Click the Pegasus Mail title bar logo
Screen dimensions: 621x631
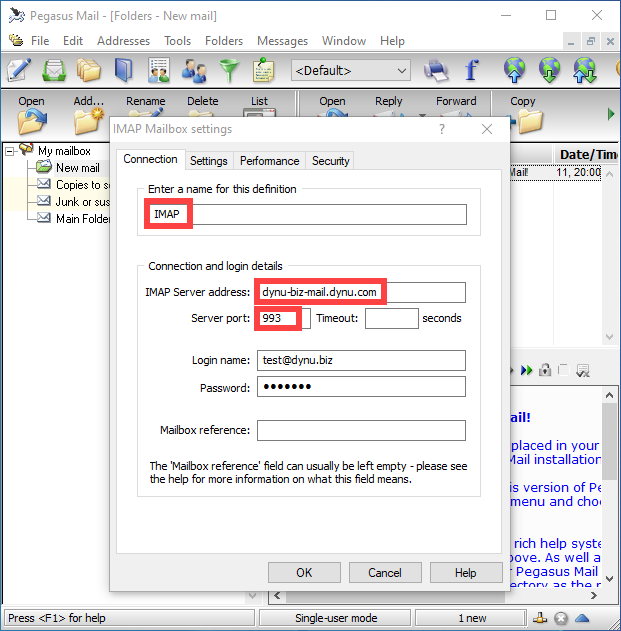coord(17,15)
